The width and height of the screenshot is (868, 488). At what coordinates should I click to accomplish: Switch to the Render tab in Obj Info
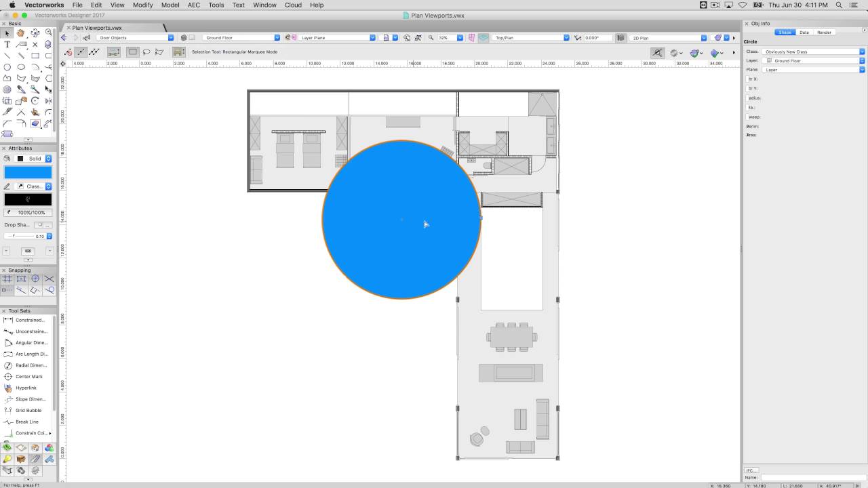824,33
